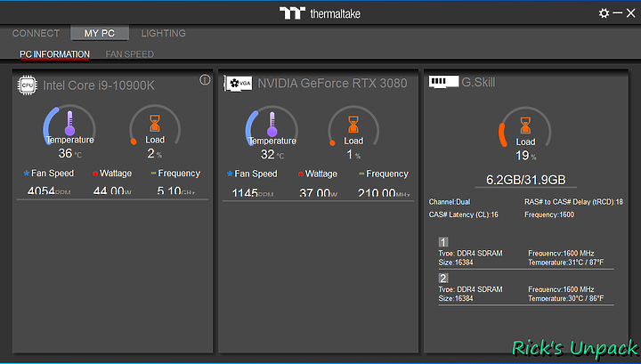The image size is (641, 364).
Task: Click the GPU wattage 37.00 W value
Action: [x=319, y=192]
